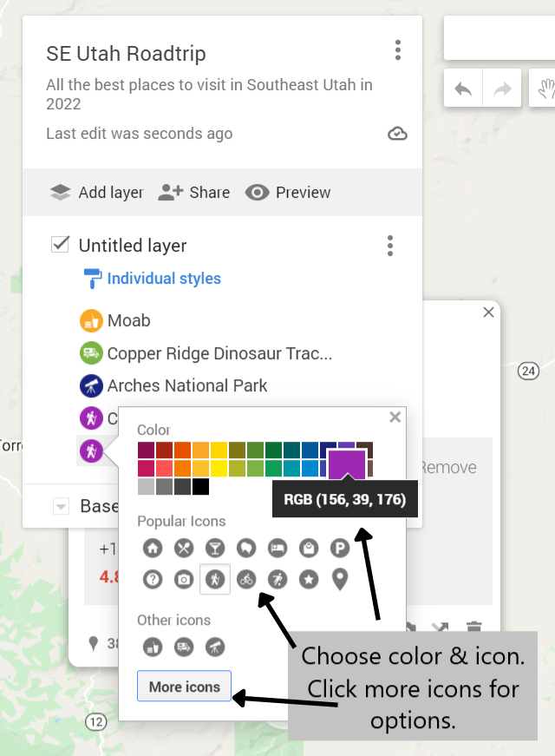
Task: Select Copper Ridge Dinosaur Trac... entry
Action: tap(219, 353)
